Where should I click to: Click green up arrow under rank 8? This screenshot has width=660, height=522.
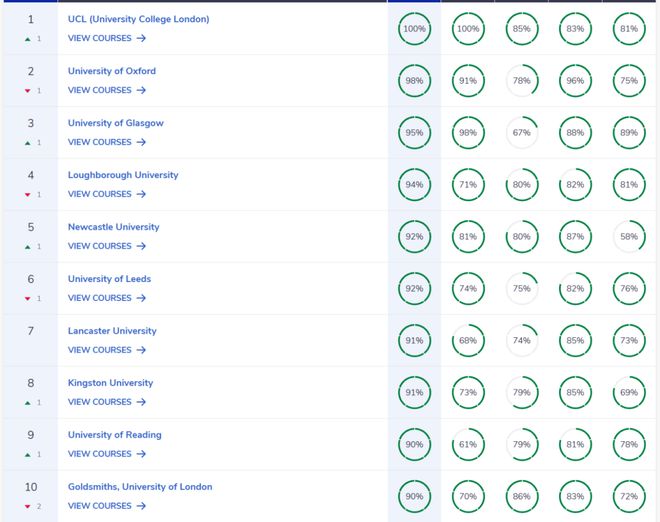coord(28,403)
